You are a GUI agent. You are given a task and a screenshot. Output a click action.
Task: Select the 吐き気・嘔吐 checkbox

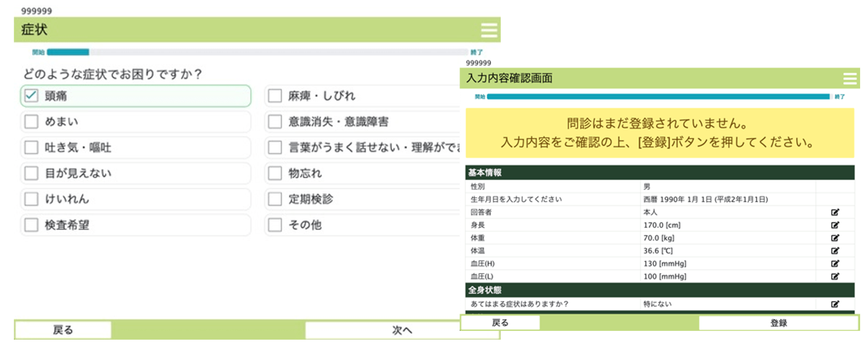(31, 147)
